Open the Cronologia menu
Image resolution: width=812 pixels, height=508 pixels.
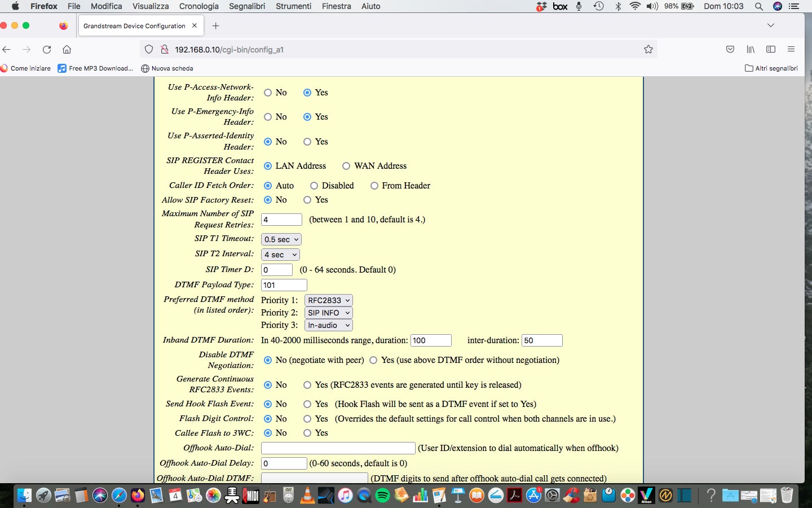click(198, 6)
